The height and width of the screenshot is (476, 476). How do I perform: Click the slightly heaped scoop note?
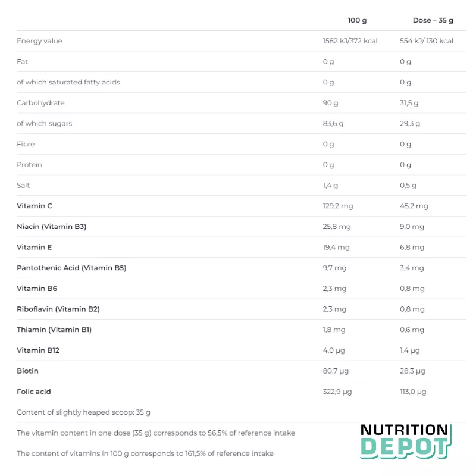coord(83,412)
